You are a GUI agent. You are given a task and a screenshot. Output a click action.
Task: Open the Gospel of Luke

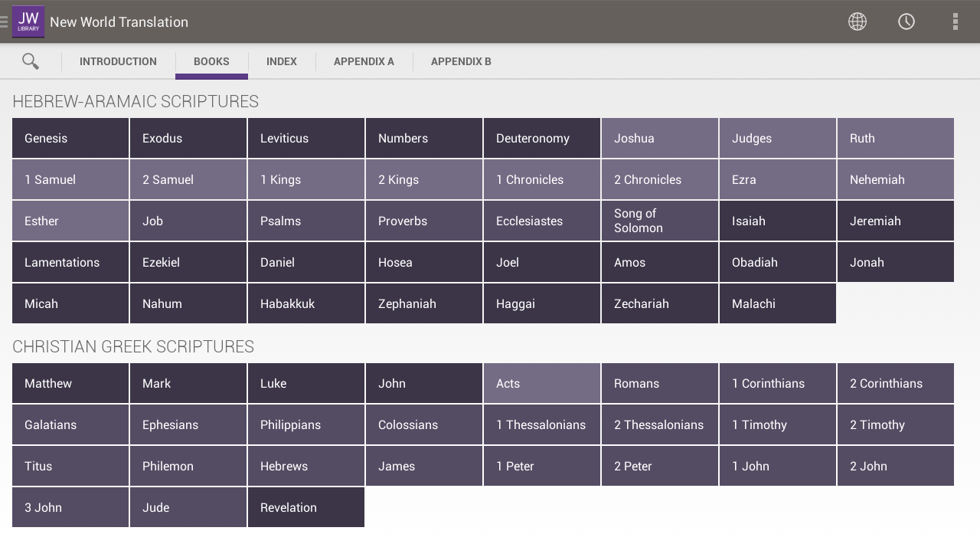(306, 383)
